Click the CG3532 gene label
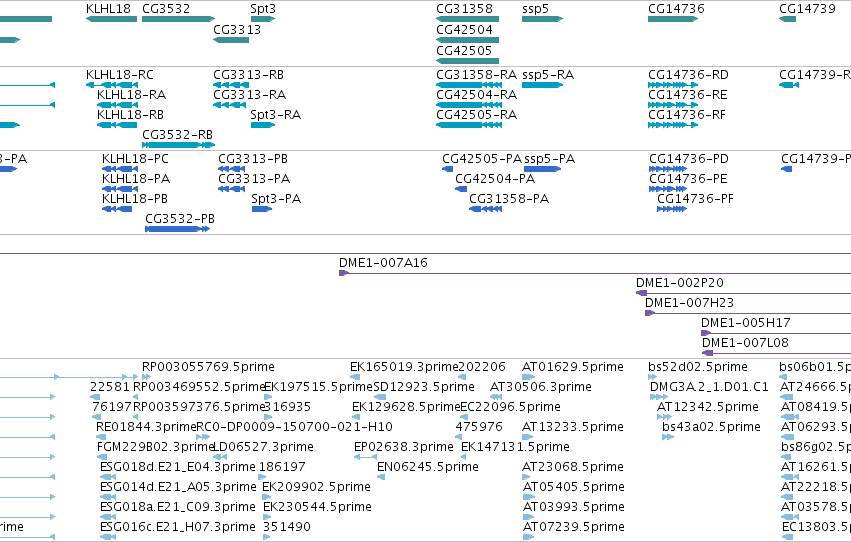The height and width of the screenshot is (542, 851). click(166, 9)
